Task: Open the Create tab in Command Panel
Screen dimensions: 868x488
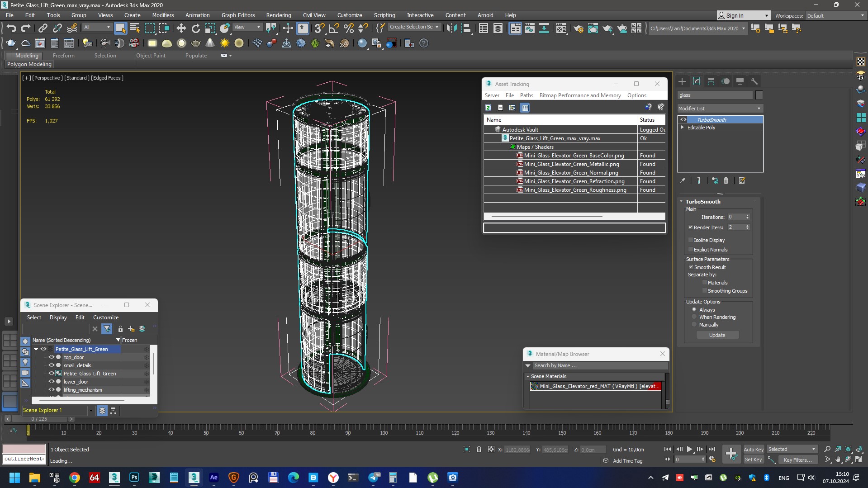Action: click(682, 81)
